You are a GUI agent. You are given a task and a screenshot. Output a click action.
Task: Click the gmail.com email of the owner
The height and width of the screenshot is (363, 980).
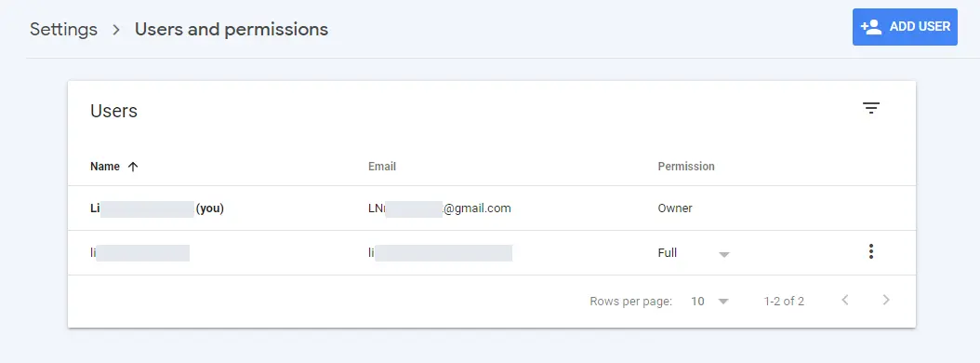(x=440, y=208)
